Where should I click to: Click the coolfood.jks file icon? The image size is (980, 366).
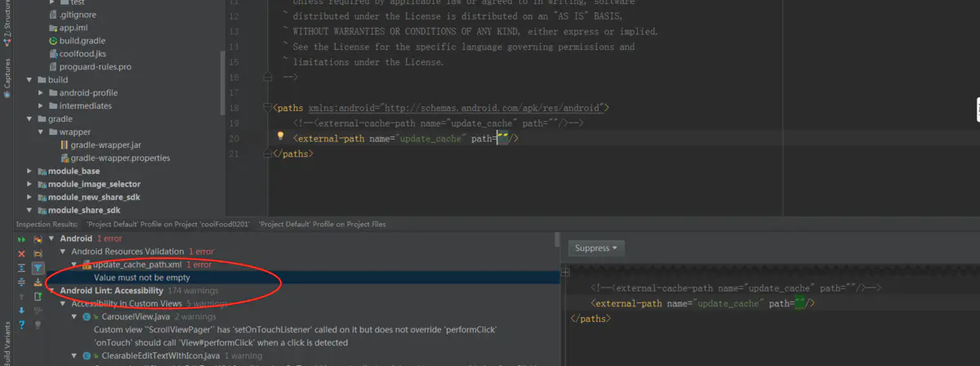click(53, 54)
